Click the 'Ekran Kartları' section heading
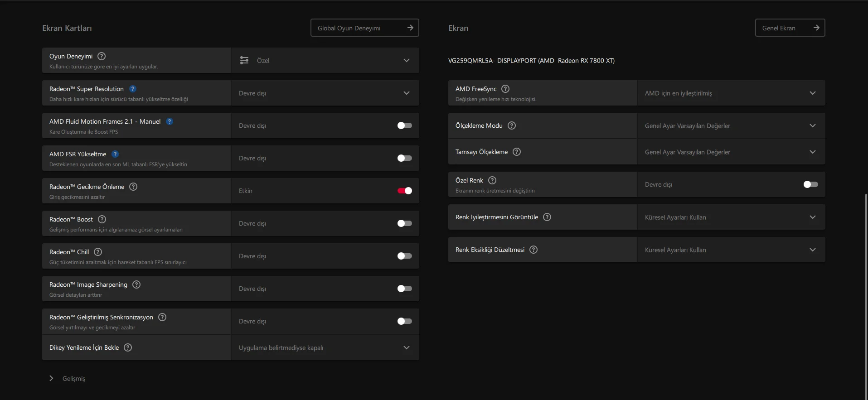The width and height of the screenshot is (868, 400). pyautogui.click(x=67, y=28)
